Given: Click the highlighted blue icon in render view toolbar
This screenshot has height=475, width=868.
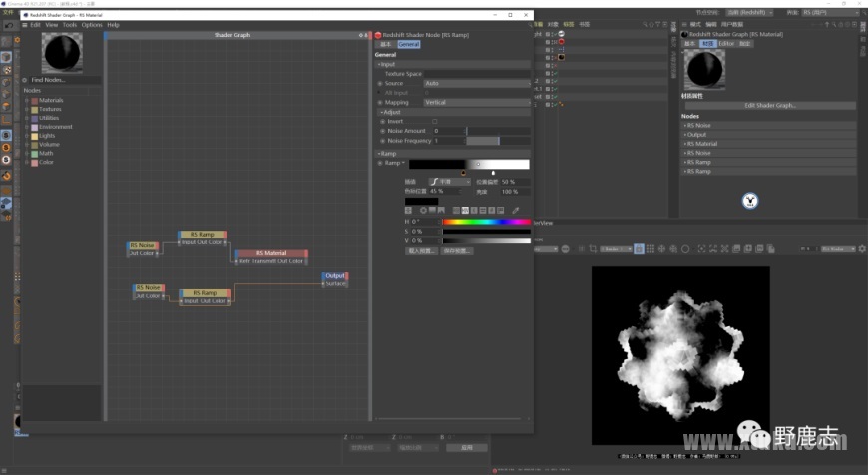Looking at the screenshot, I should pyautogui.click(x=639, y=249).
